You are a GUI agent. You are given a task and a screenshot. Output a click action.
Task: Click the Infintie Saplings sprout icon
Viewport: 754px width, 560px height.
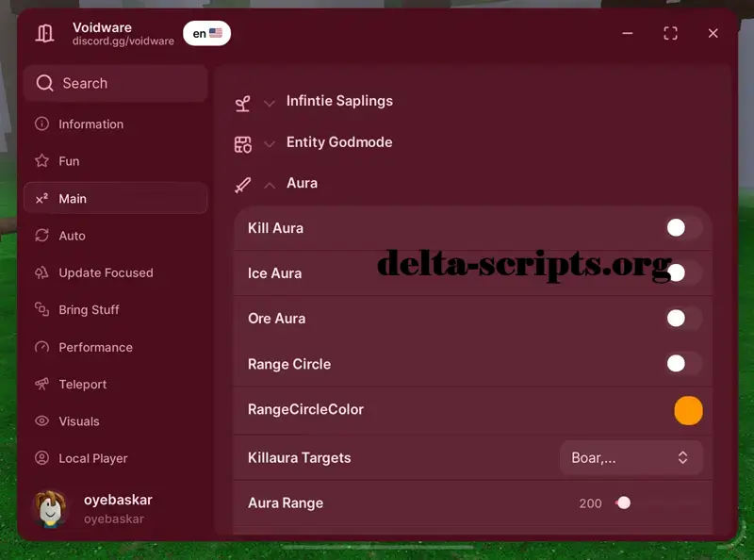pos(243,103)
